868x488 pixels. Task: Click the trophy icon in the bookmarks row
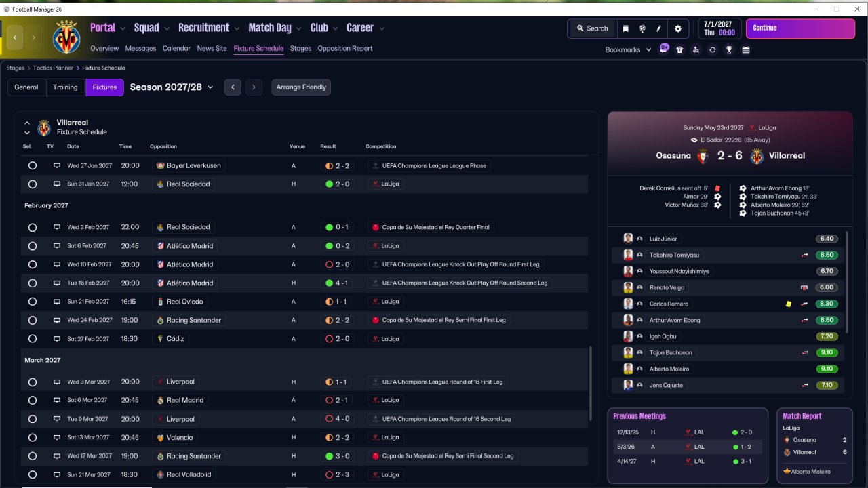click(x=730, y=49)
